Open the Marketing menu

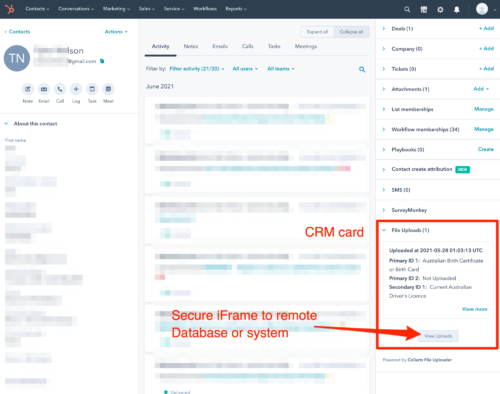[116, 9]
